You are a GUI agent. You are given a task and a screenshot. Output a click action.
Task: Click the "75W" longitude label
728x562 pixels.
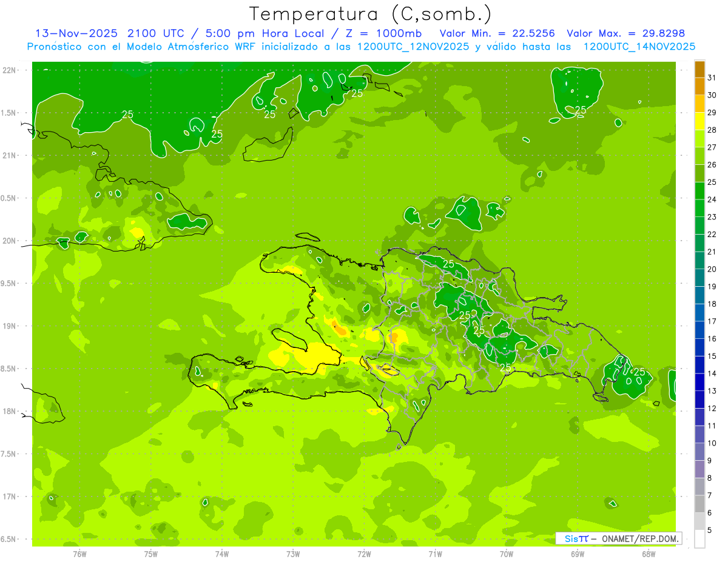tap(151, 554)
